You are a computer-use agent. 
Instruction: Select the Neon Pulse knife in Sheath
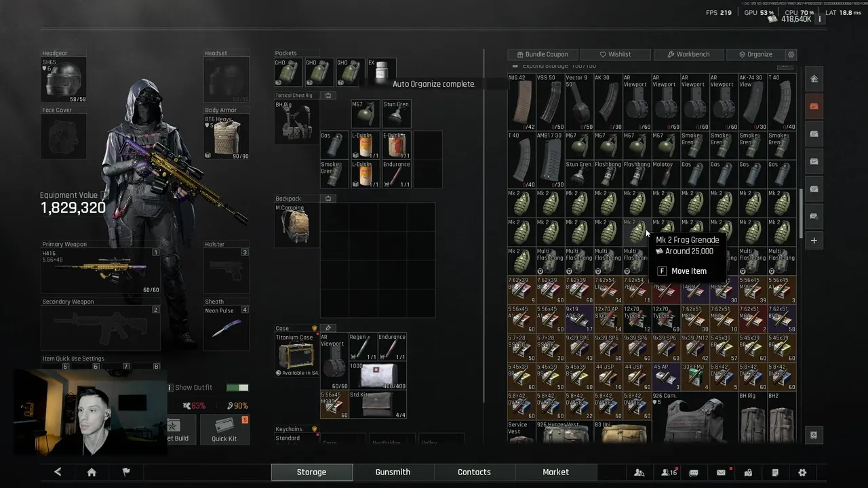pyautogui.click(x=226, y=329)
